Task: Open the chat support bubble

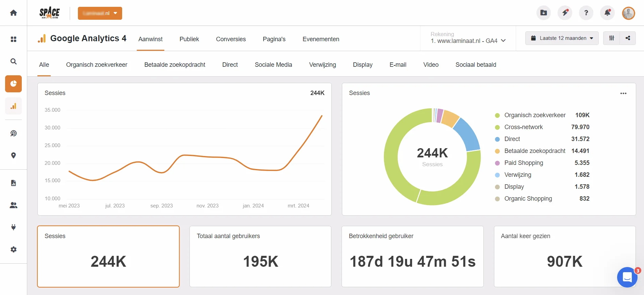Action: pos(627,277)
